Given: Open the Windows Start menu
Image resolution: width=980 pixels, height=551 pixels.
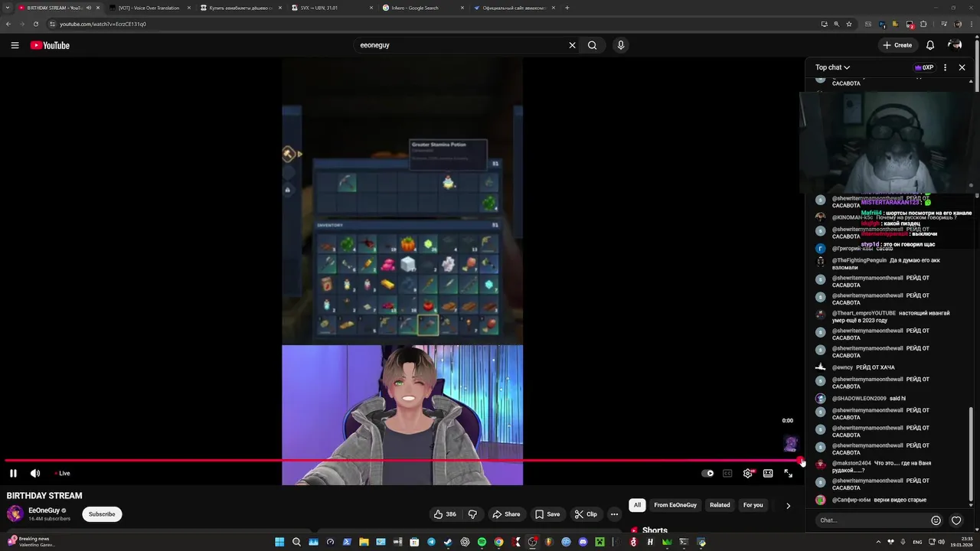Looking at the screenshot, I should point(279,542).
